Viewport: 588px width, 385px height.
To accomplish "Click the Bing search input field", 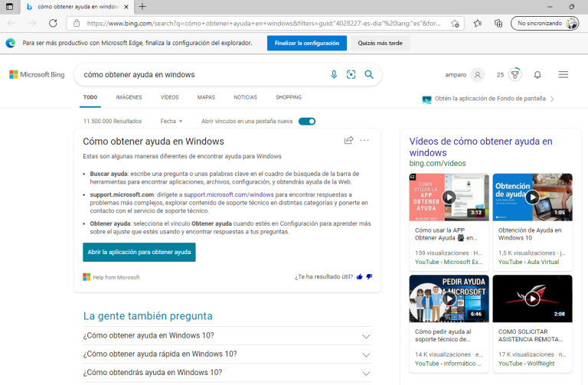I will (202, 74).
